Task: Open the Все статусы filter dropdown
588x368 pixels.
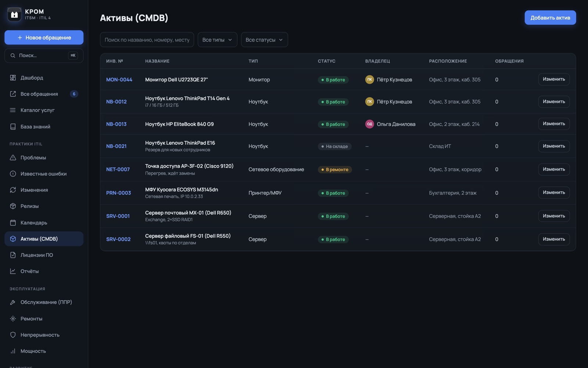Action: tap(264, 40)
